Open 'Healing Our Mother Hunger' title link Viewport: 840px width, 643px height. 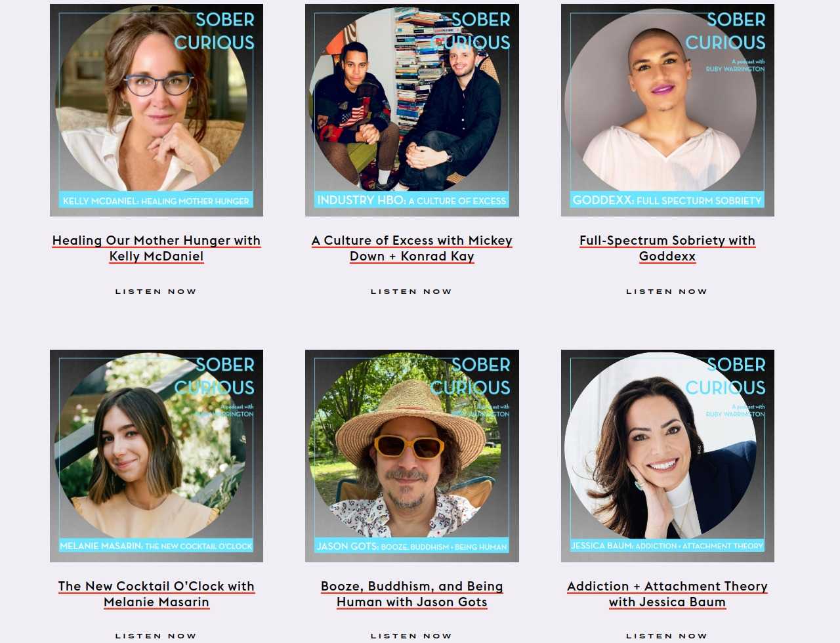[x=156, y=249]
